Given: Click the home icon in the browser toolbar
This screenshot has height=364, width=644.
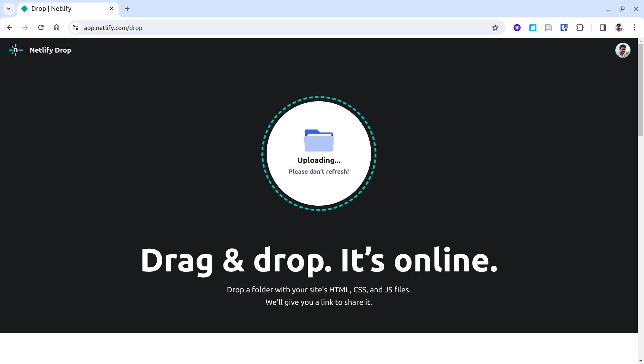Looking at the screenshot, I should pyautogui.click(x=57, y=27).
